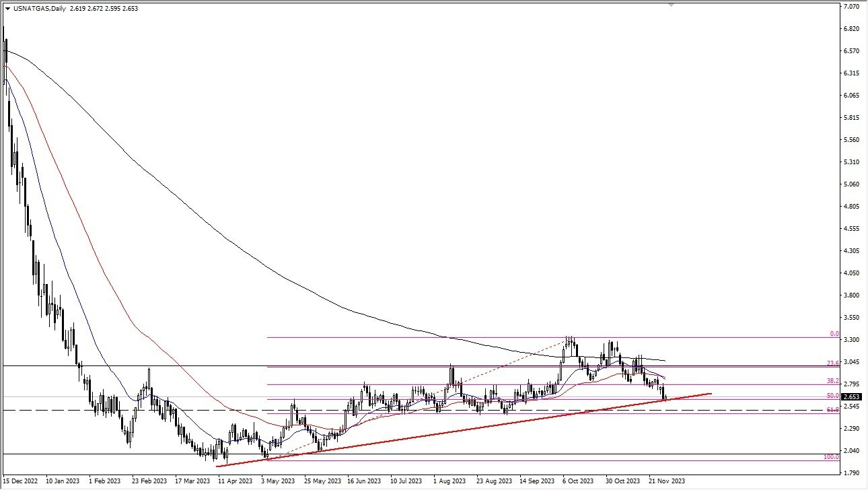Screen dimensions: 868x490
Task: Select the Fibonacci 0.0 level label
Action: 834,334
